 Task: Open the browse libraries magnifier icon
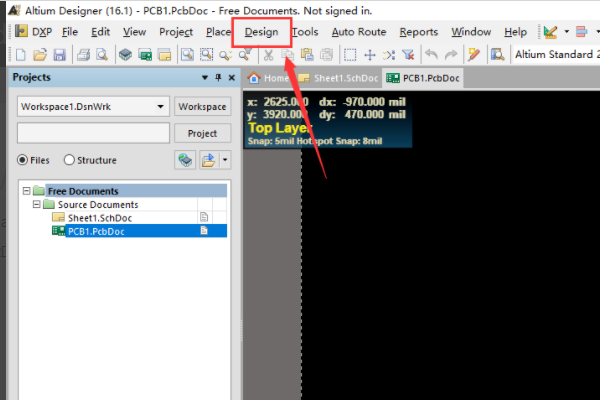497,55
